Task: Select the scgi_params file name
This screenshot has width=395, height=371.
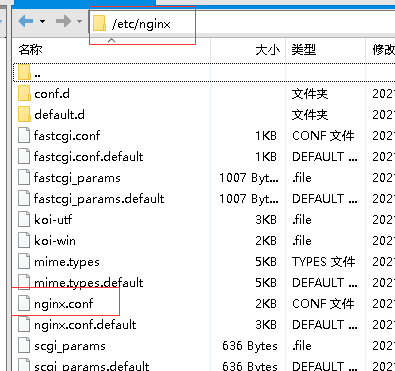Action: [70, 346]
